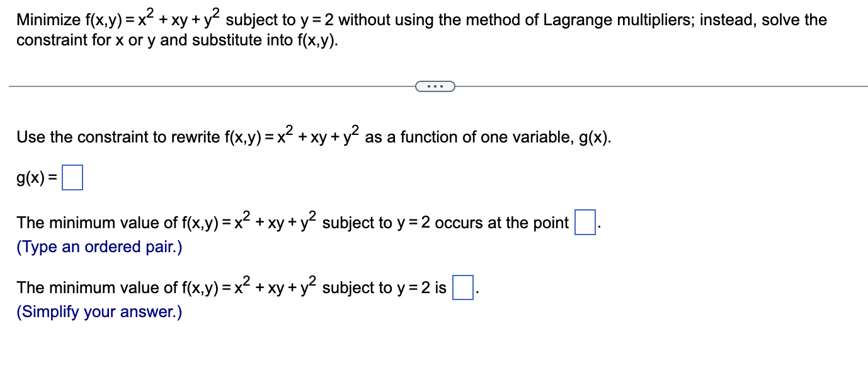Click the box following 'subject to y = 2 is'
This screenshot has height=377, width=868.
coord(462,288)
